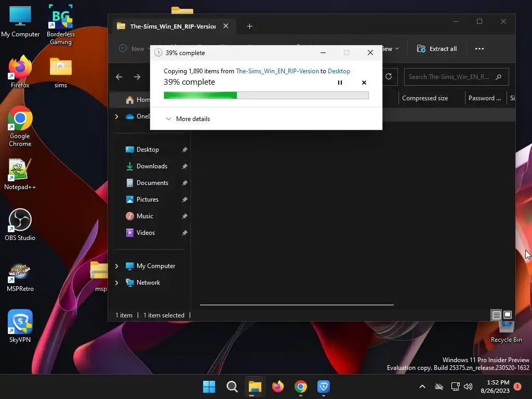Select My Computer in navigation pane
Image resolution: width=532 pixels, height=399 pixels.
156,266
